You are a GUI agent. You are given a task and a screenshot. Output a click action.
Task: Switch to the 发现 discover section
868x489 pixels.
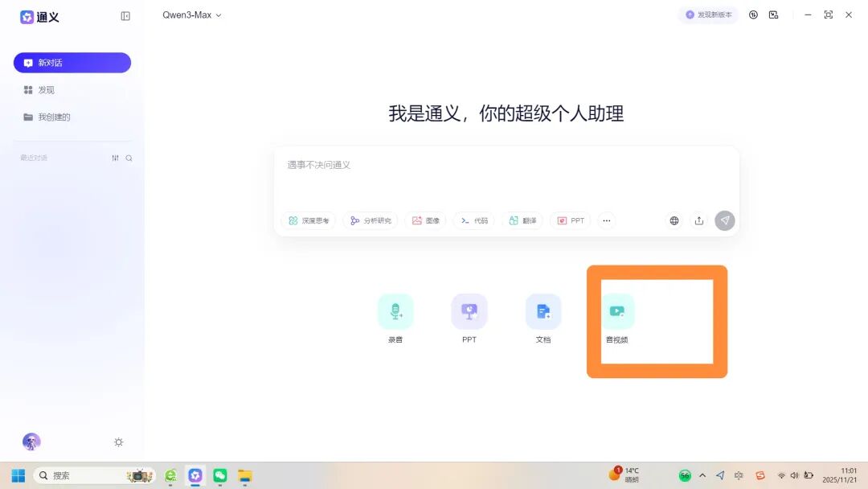[x=45, y=89]
